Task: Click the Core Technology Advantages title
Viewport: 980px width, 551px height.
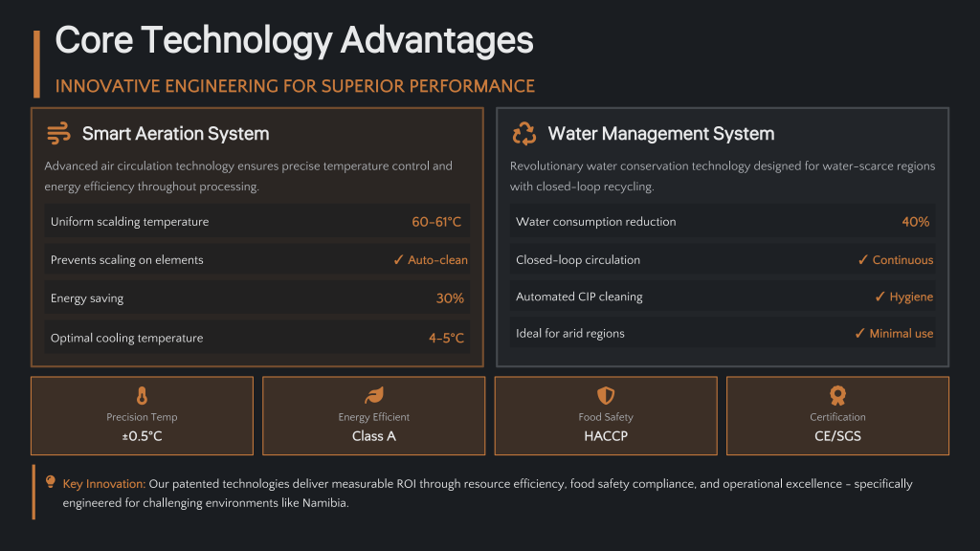Action: coord(294,40)
